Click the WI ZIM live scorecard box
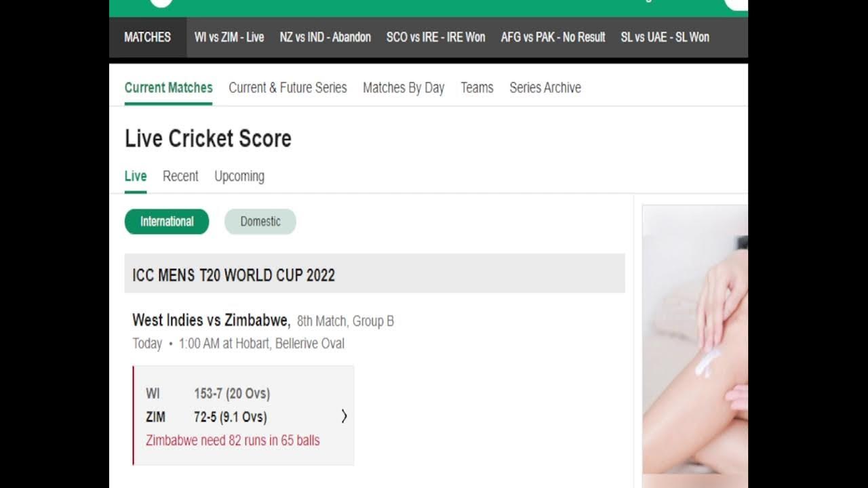This screenshot has width=868, height=488. click(243, 415)
